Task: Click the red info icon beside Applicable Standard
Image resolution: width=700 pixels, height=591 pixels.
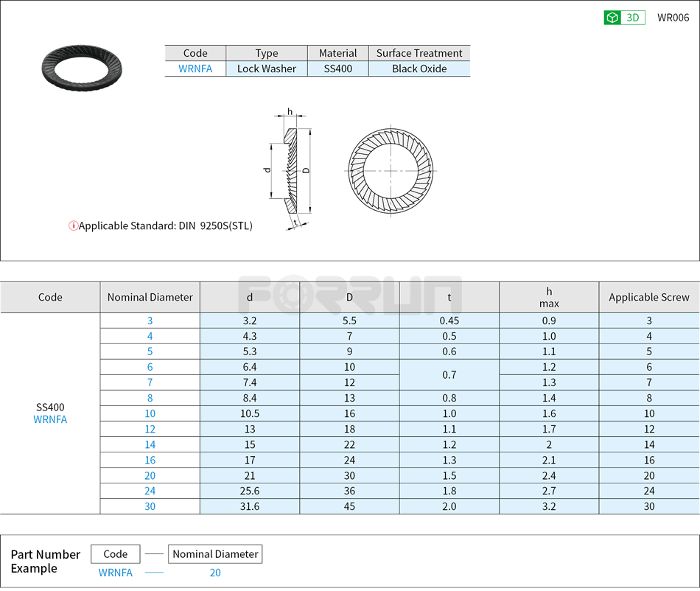Action: (73, 226)
